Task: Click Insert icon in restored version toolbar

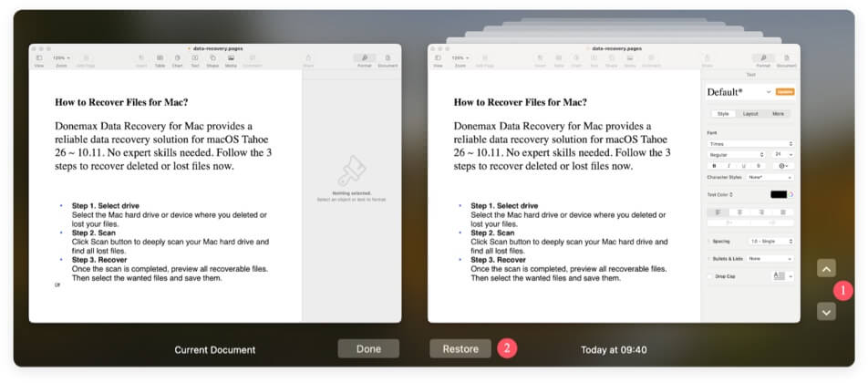Action: [x=541, y=57]
